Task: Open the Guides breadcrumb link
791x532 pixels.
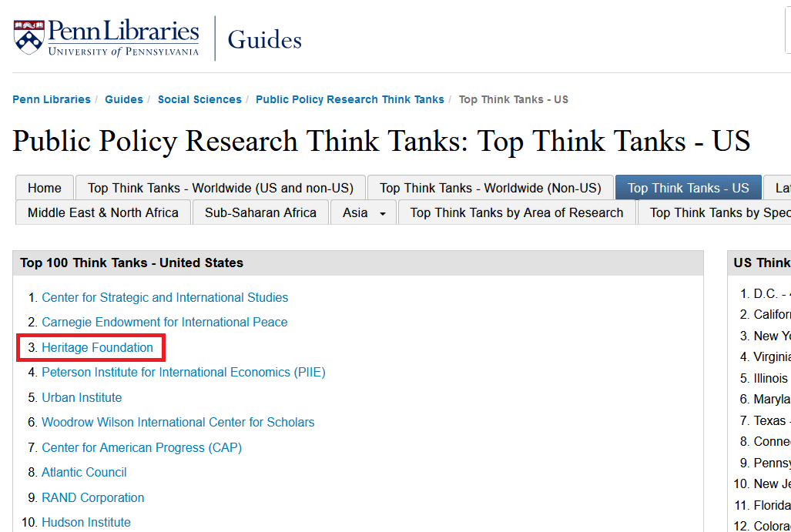Action: 123,99
